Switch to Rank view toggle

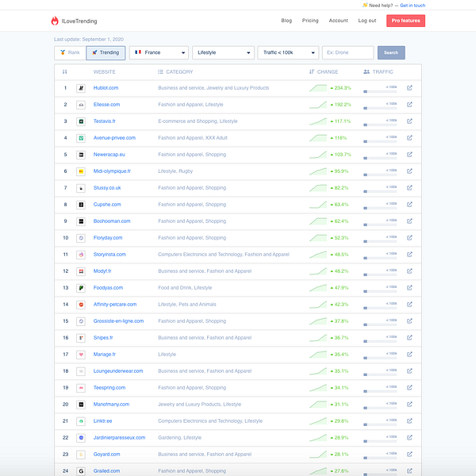70,53
